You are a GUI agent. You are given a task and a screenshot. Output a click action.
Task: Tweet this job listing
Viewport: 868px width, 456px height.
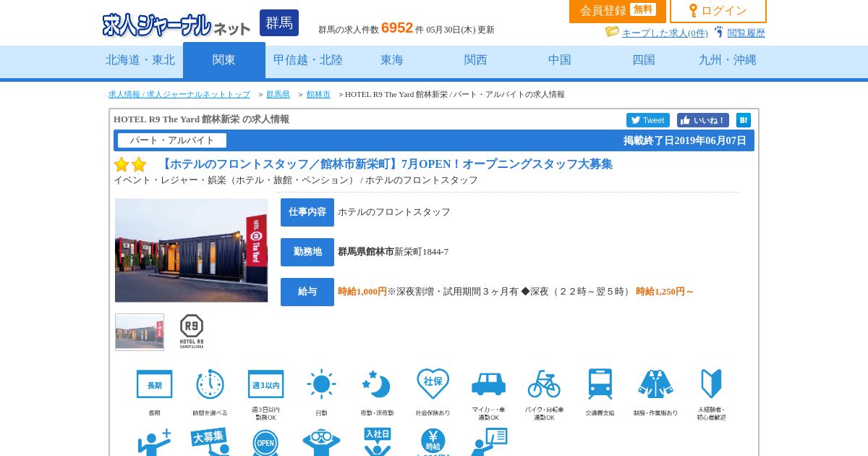click(648, 120)
